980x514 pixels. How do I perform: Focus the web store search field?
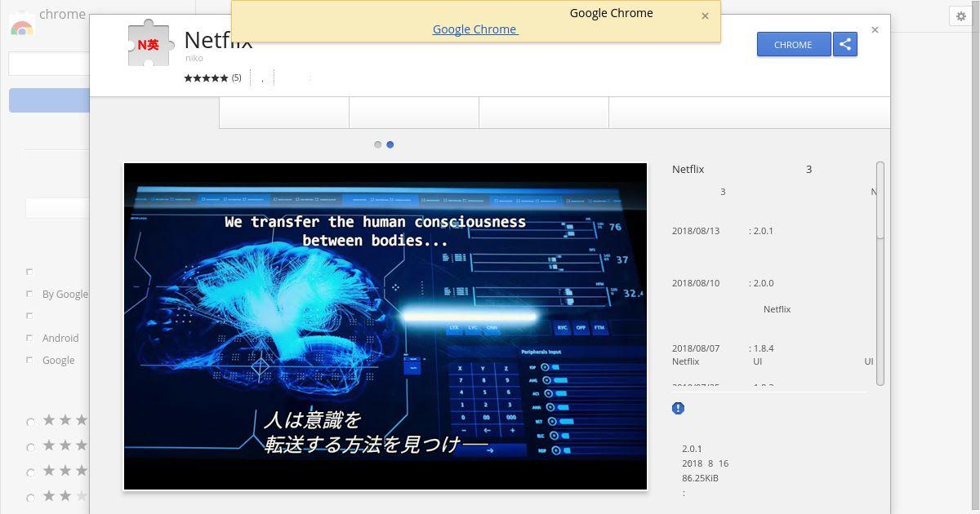click(49, 64)
